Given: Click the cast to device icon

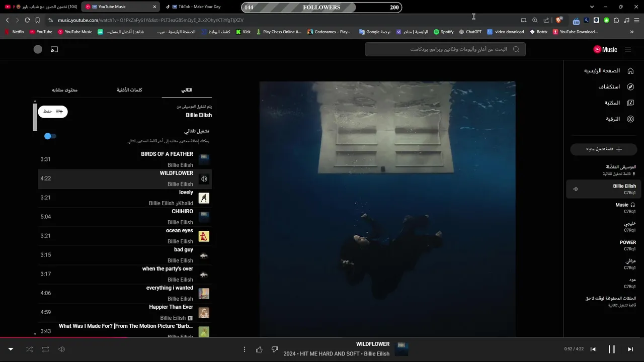Looking at the screenshot, I should tap(54, 49).
